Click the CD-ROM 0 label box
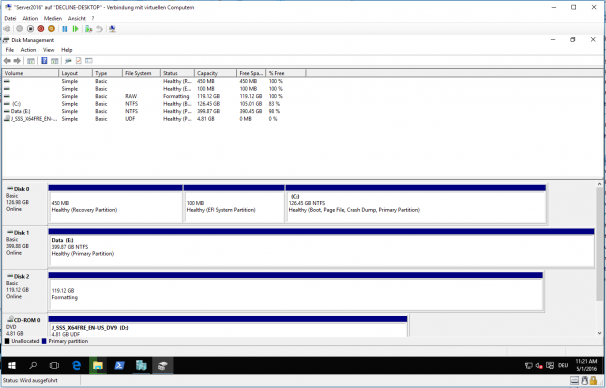The width and height of the screenshot is (606, 388). click(24, 326)
